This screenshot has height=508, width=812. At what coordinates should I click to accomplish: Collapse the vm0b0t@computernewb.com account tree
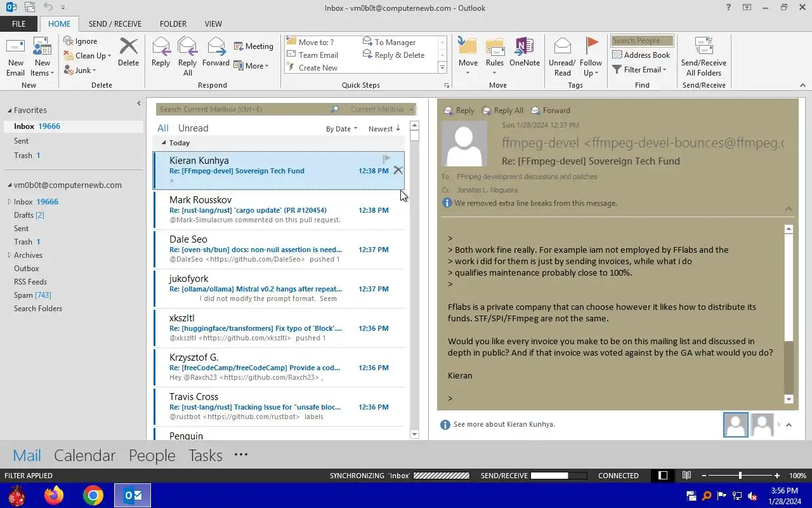10,185
